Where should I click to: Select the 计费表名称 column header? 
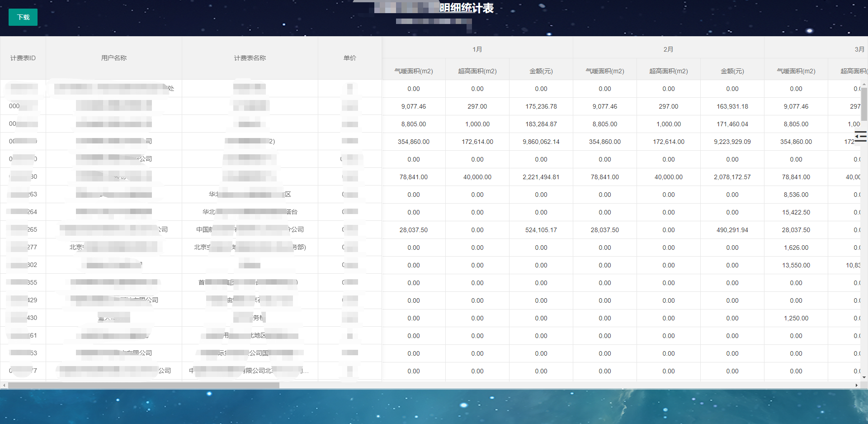(250, 58)
